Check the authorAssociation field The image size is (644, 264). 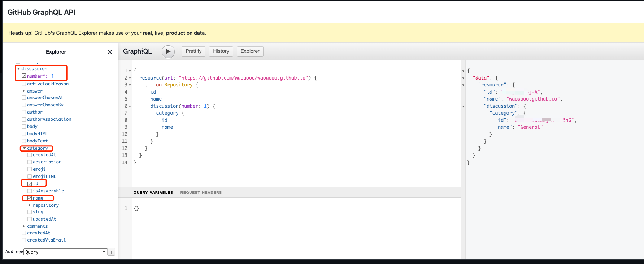(24, 119)
